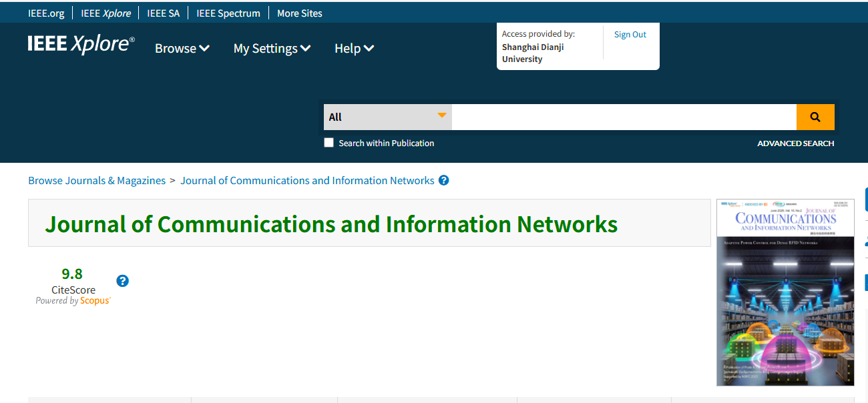Open the All search category dropdown

[388, 117]
